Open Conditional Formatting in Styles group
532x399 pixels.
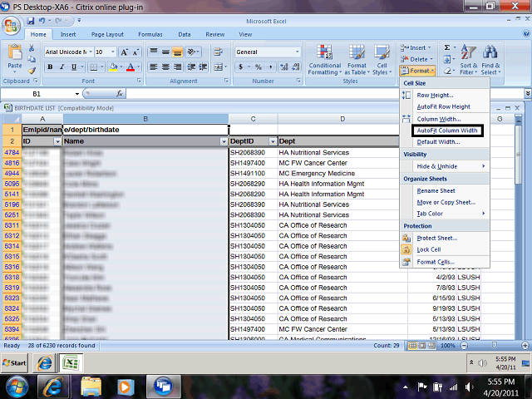324,58
